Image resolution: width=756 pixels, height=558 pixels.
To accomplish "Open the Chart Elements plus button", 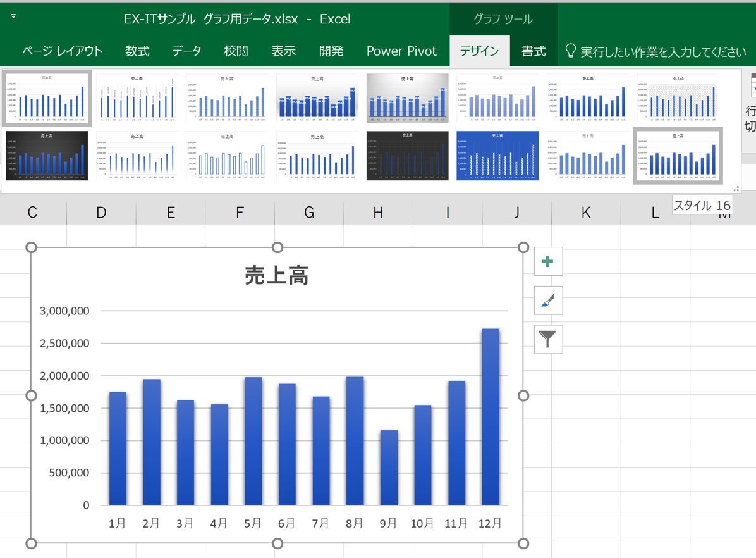I will tap(548, 262).
